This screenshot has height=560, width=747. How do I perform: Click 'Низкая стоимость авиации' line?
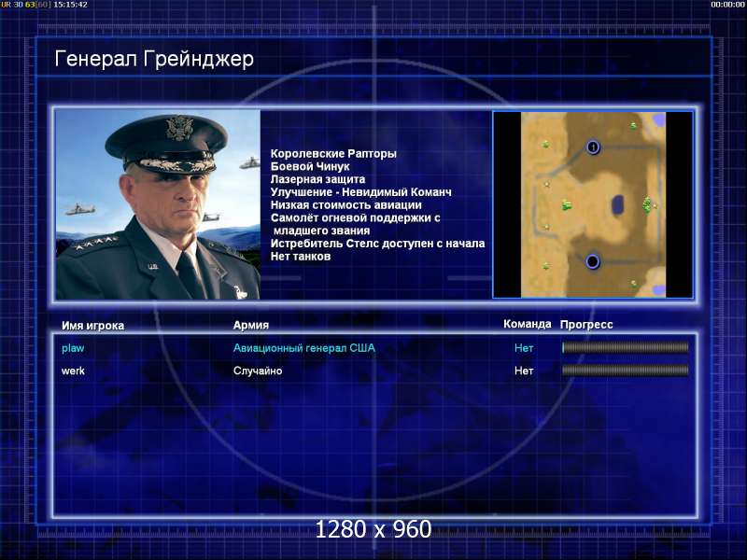(345, 204)
